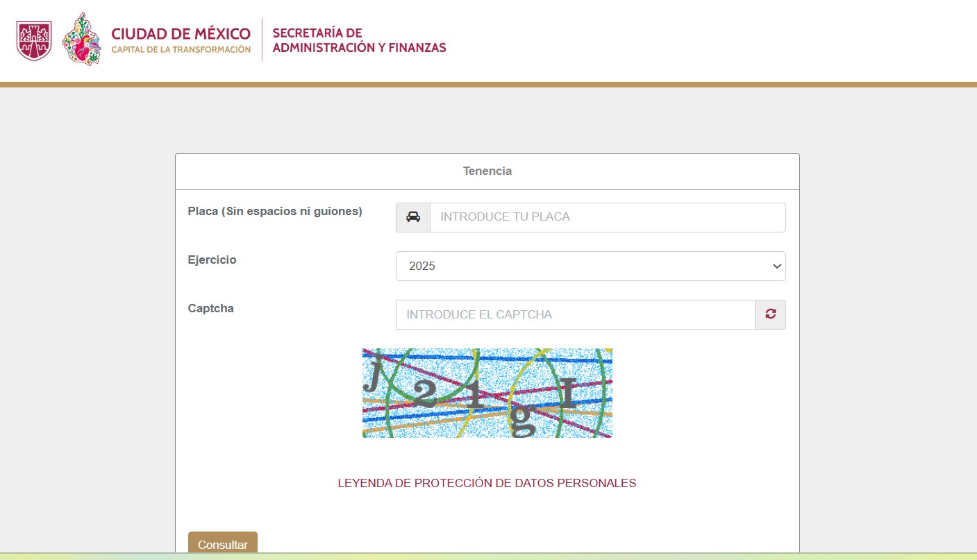Click the distorted captcha image
The image size is (977, 560).
pyautogui.click(x=487, y=392)
